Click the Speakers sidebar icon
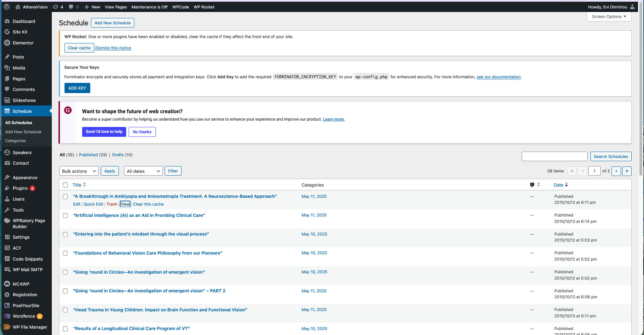Viewport: 644px width, 335px height. pos(7,152)
